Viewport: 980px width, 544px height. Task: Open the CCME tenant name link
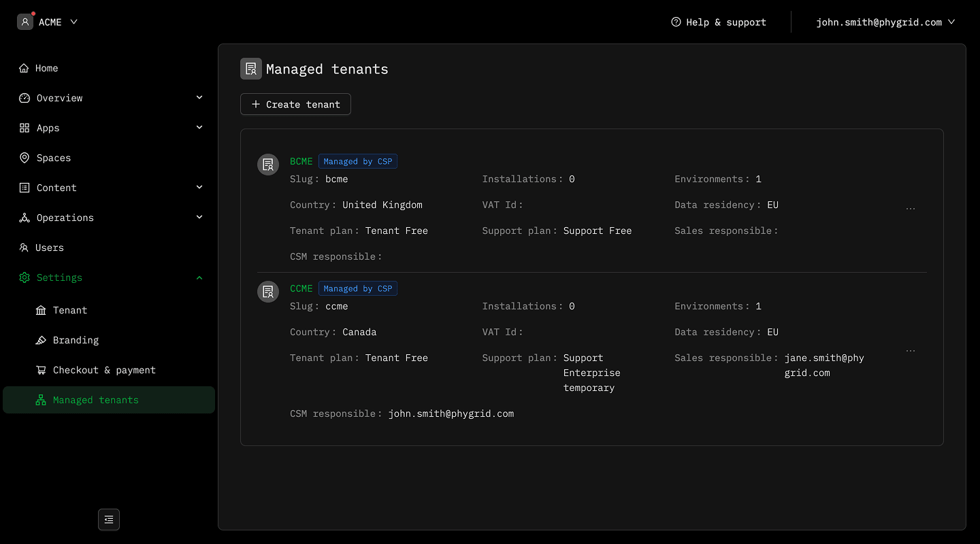[301, 288]
